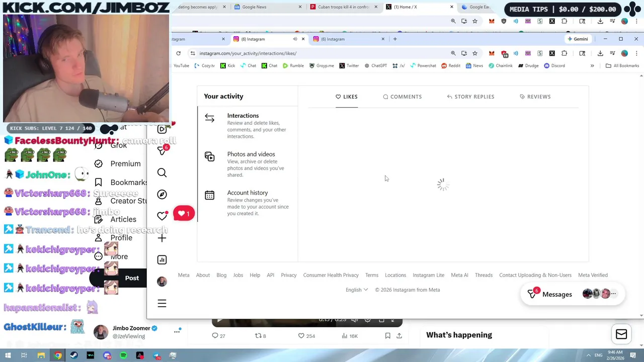
Task: Open Threads footer link
Action: [x=484, y=275]
